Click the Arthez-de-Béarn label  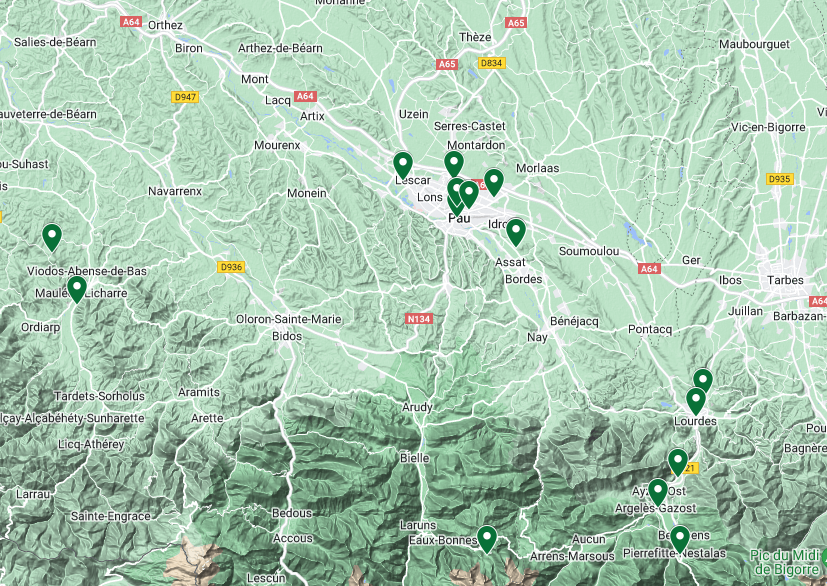(280, 48)
